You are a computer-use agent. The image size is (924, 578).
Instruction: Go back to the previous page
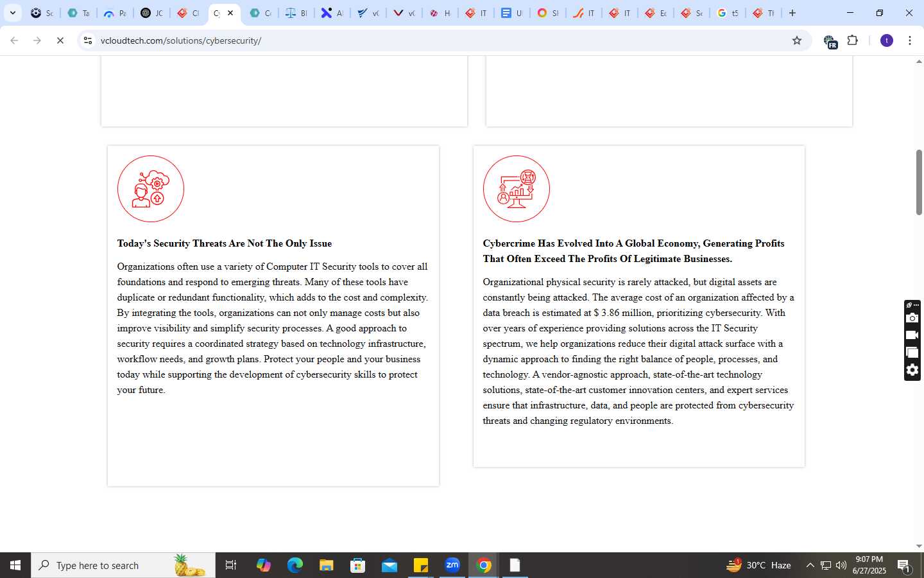click(14, 40)
